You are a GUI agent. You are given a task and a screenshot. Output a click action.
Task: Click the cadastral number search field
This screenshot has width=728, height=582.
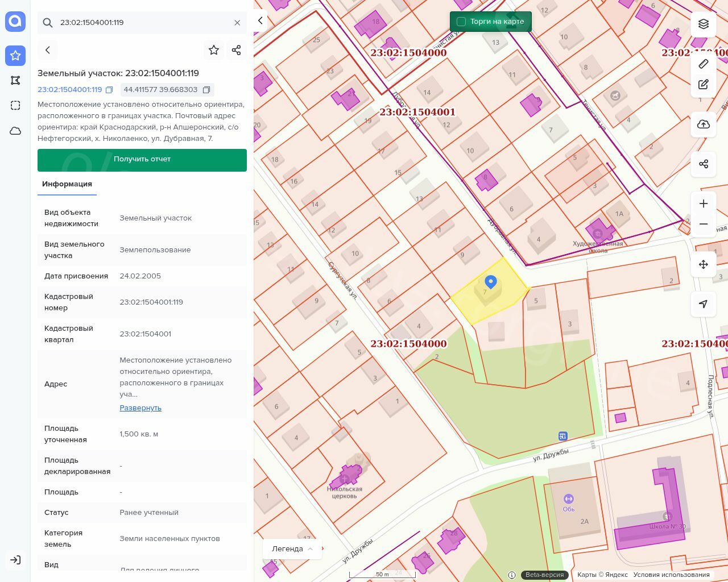click(142, 23)
